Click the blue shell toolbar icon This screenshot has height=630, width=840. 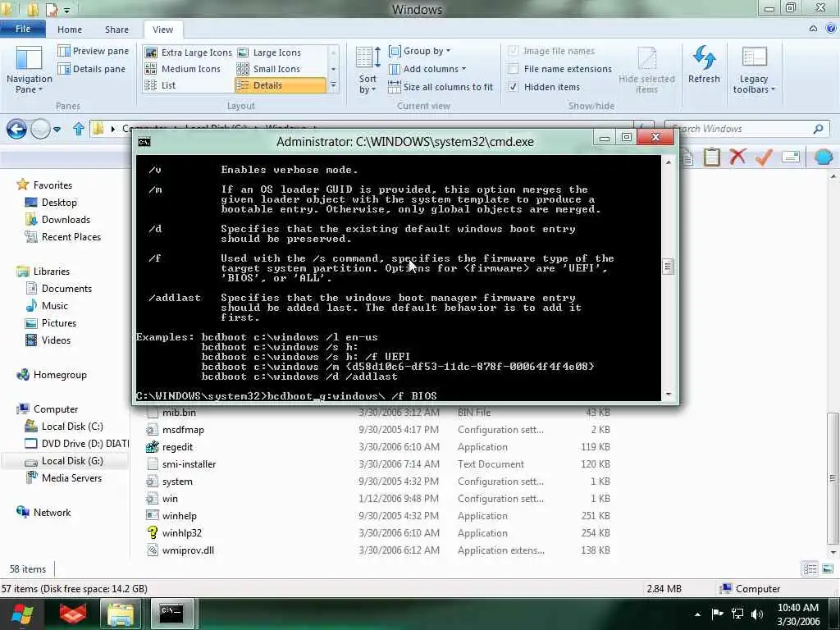tap(824, 157)
